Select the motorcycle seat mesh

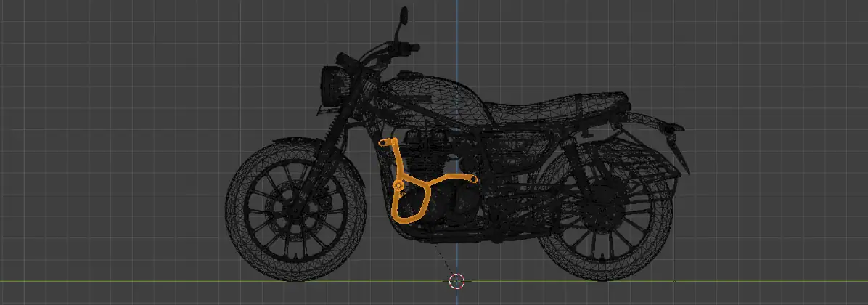coord(557,108)
